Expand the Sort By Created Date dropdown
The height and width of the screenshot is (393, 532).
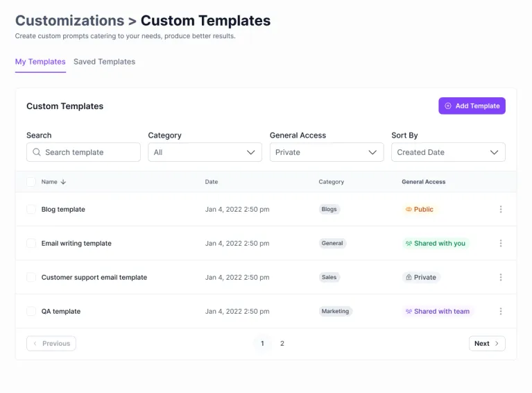[448, 152]
